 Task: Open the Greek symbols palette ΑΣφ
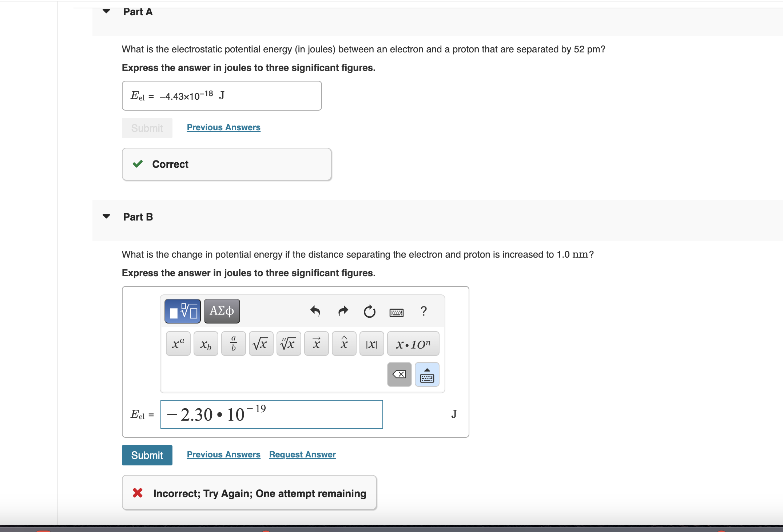point(222,311)
